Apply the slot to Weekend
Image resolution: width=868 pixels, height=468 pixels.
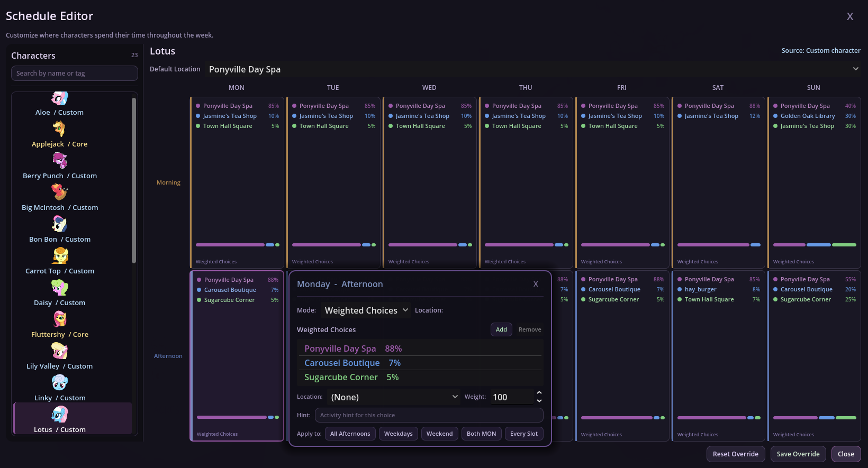[x=440, y=434]
